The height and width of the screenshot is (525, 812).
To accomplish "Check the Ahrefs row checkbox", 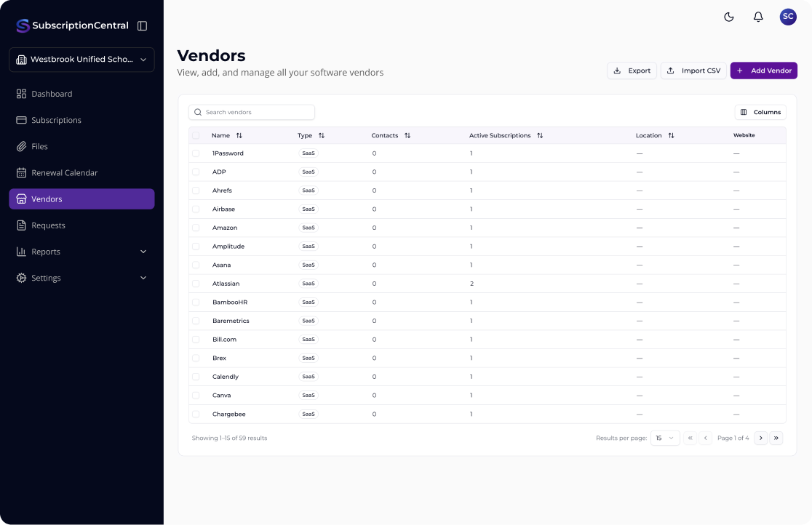I will coord(196,191).
